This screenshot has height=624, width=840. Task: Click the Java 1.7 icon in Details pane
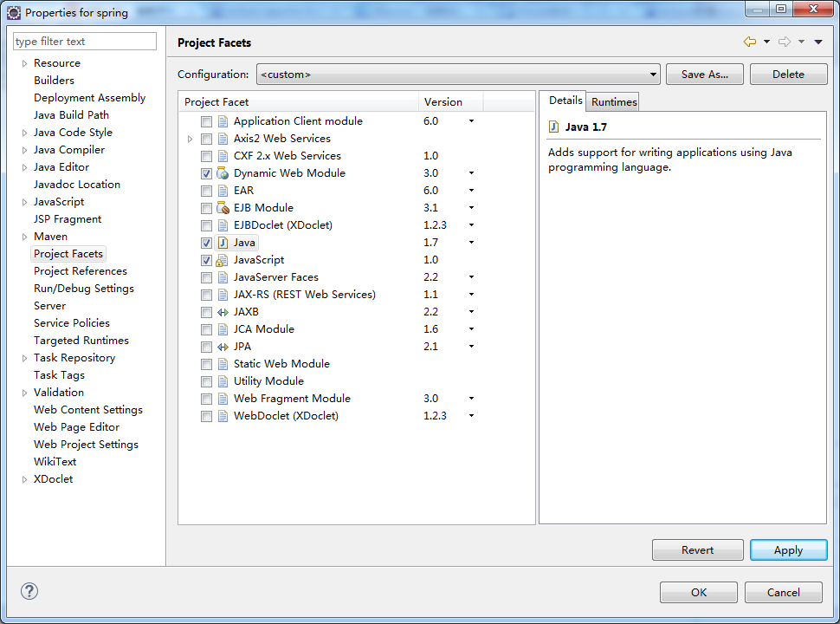pyautogui.click(x=554, y=127)
